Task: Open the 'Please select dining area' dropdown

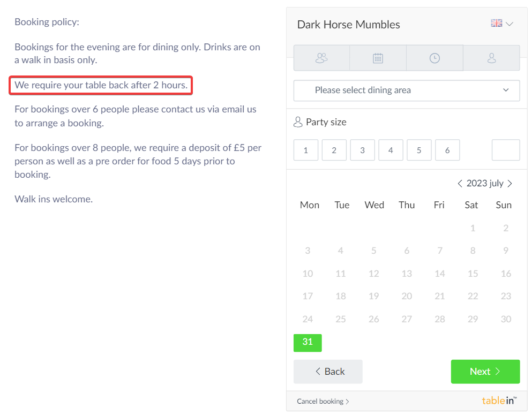Action: (x=406, y=90)
